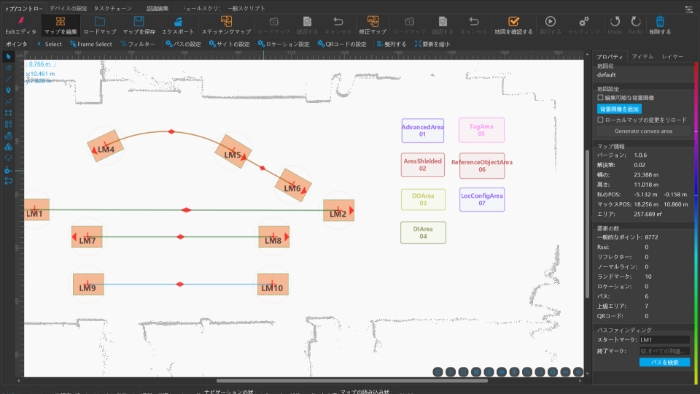Select the pointer arrow tool in left sidebar

8,57
